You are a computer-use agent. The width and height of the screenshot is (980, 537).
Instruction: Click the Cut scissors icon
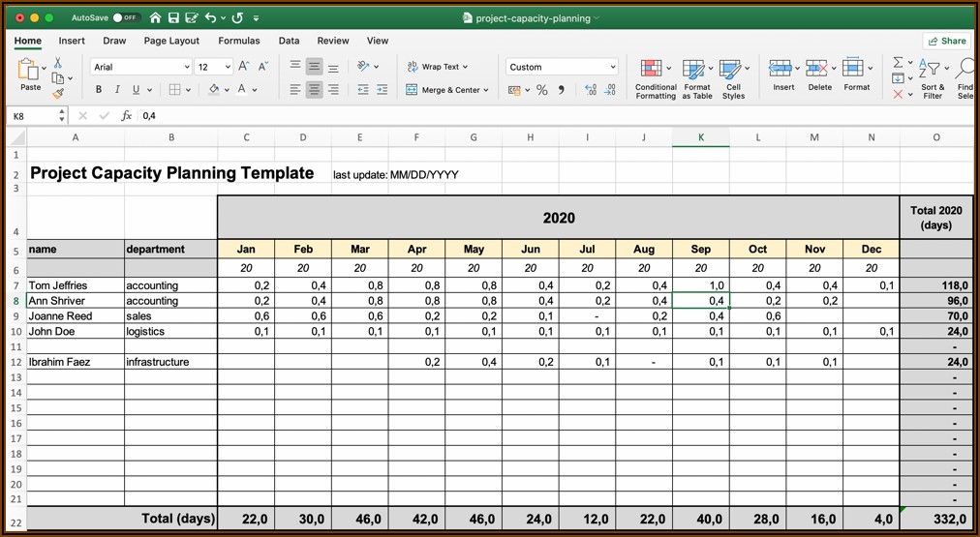pyautogui.click(x=58, y=63)
